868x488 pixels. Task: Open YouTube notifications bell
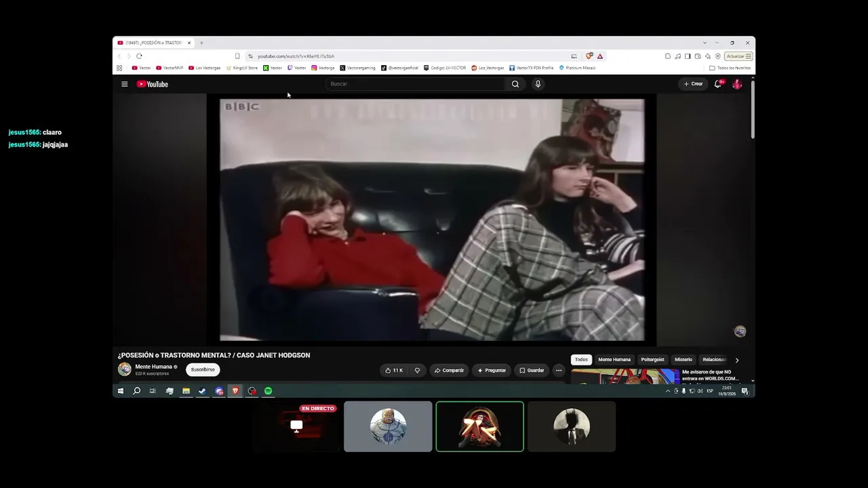[x=718, y=84]
